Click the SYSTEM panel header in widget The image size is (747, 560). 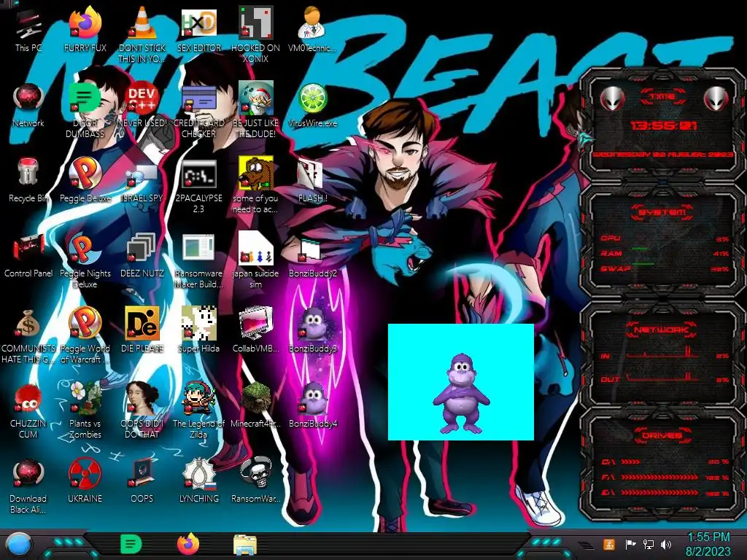pos(662,212)
